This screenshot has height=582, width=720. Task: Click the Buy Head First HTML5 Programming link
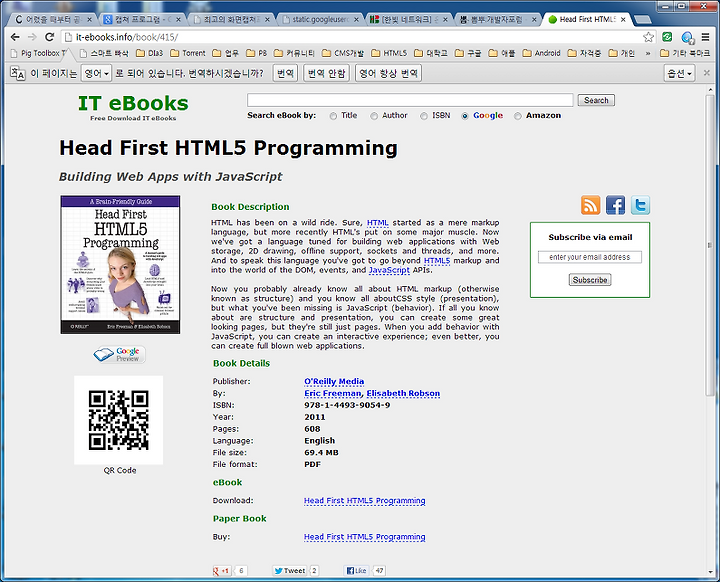coord(365,537)
